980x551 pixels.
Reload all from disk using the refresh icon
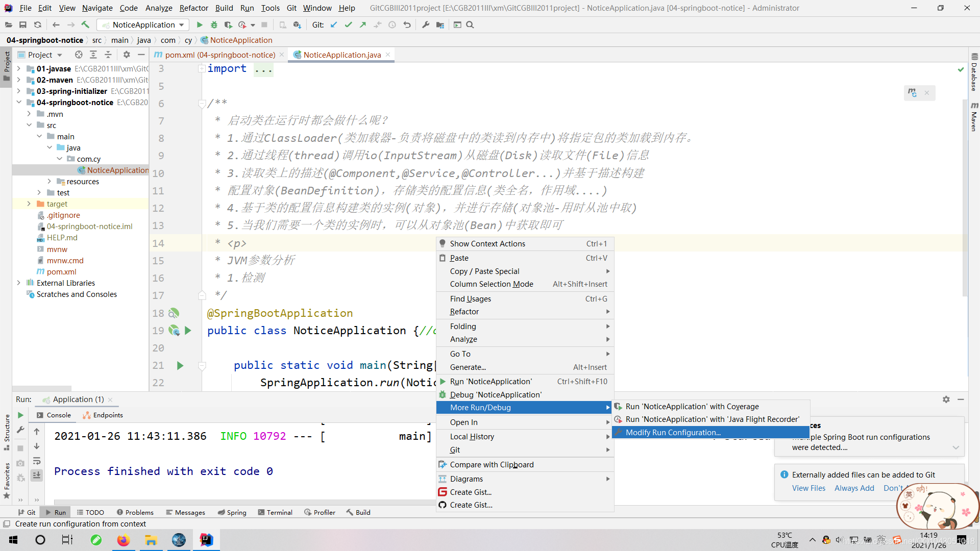[37, 24]
